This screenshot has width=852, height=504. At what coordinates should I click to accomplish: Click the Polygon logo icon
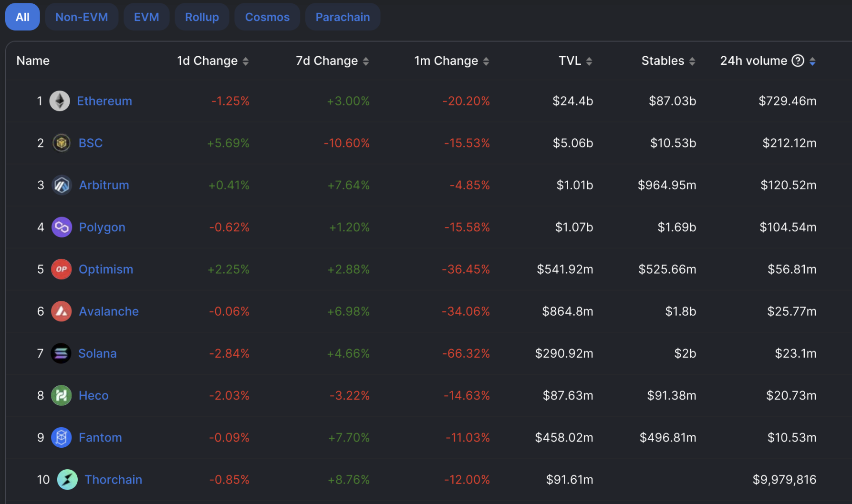tap(62, 227)
